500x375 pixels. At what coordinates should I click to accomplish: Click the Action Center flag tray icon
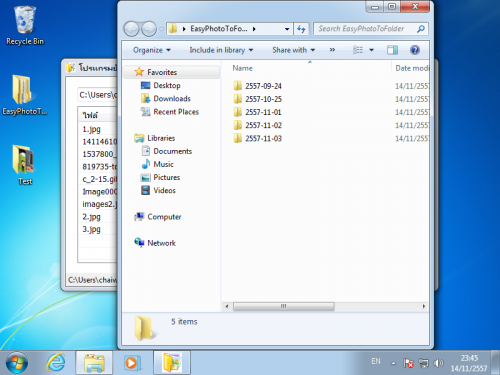click(408, 363)
